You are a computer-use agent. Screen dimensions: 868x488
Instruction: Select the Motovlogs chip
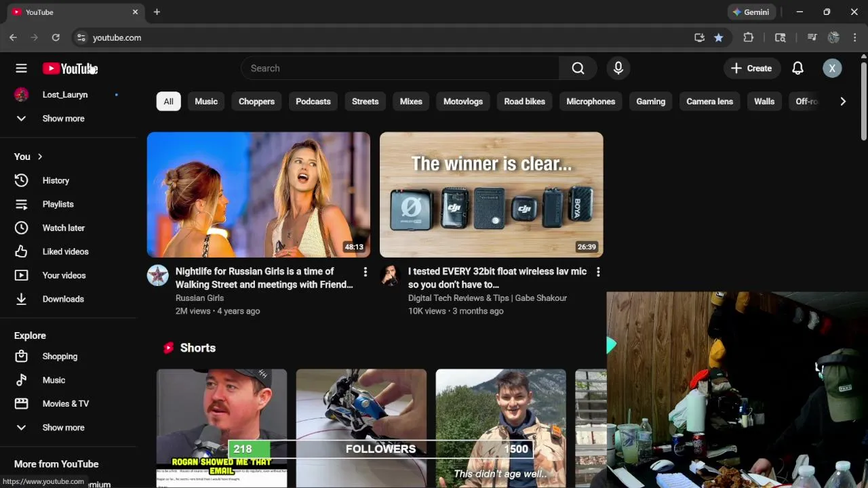pos(463,102)
